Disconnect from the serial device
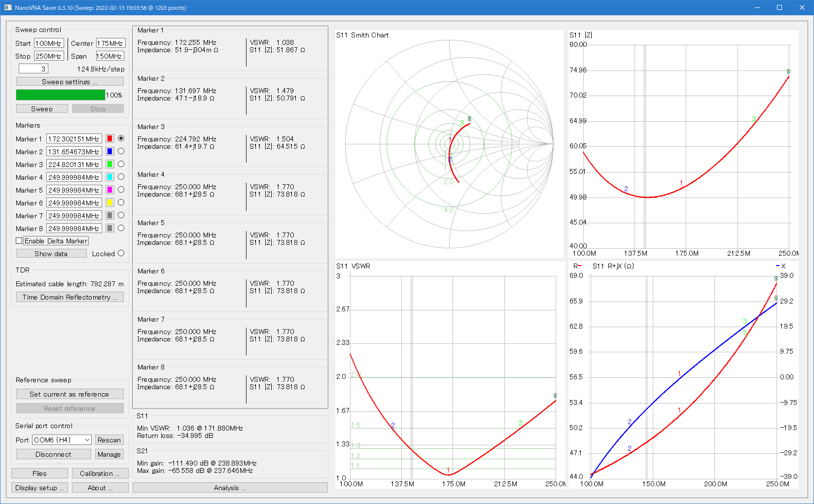This screenshot has height=504, width=814. coord(54,454)
